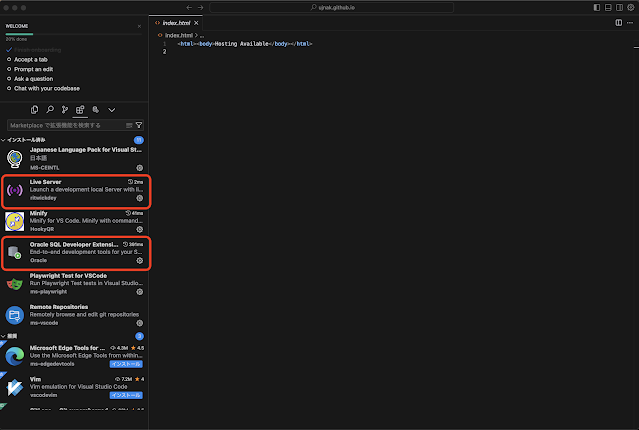Click the ms-edgedevtools publisher label
This screenshot has height=430, width=639.
tap(52, 364)
